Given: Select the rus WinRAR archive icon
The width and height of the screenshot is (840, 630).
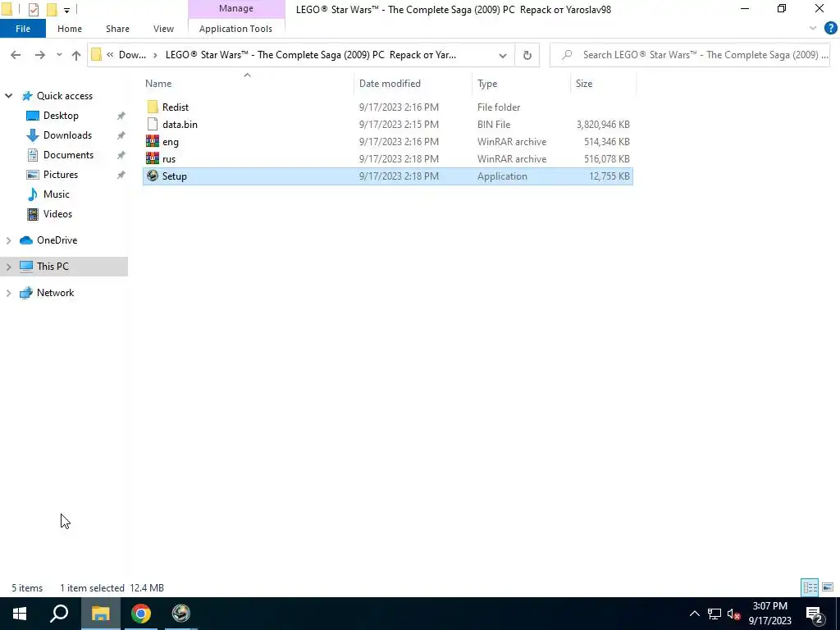Looking at the screenshot, I should coord(153,158).
